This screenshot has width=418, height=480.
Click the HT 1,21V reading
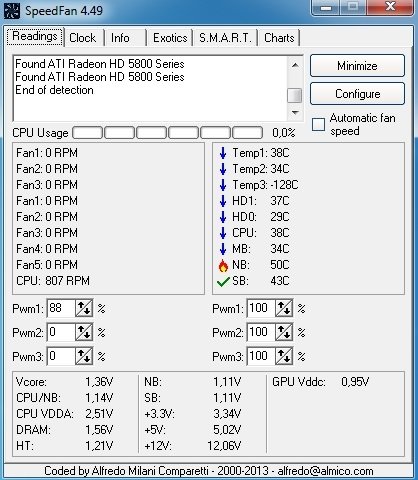65,446
